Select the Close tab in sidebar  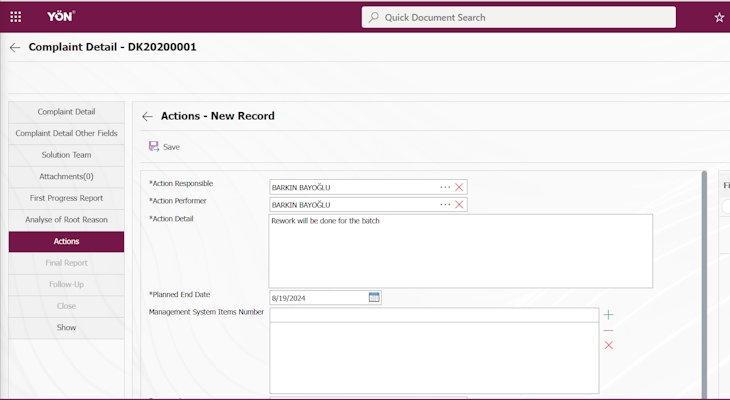tap(67, 306)
